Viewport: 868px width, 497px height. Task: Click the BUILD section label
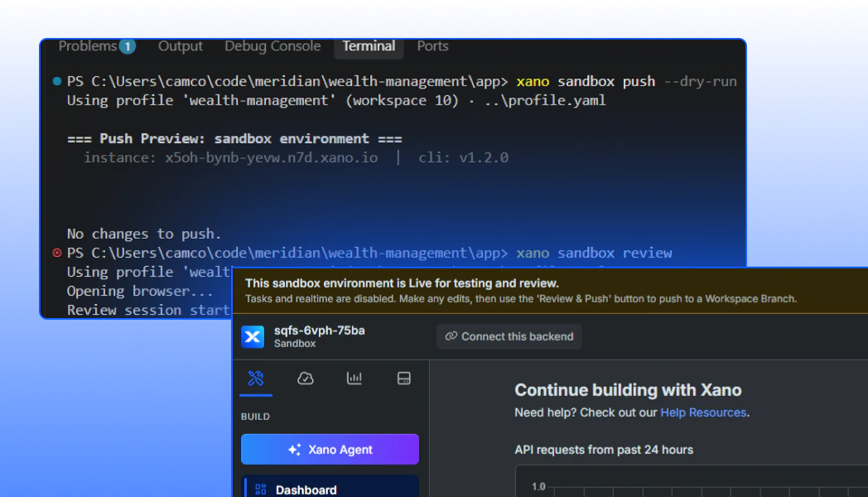pyautogui.click(x=255, y=416)
